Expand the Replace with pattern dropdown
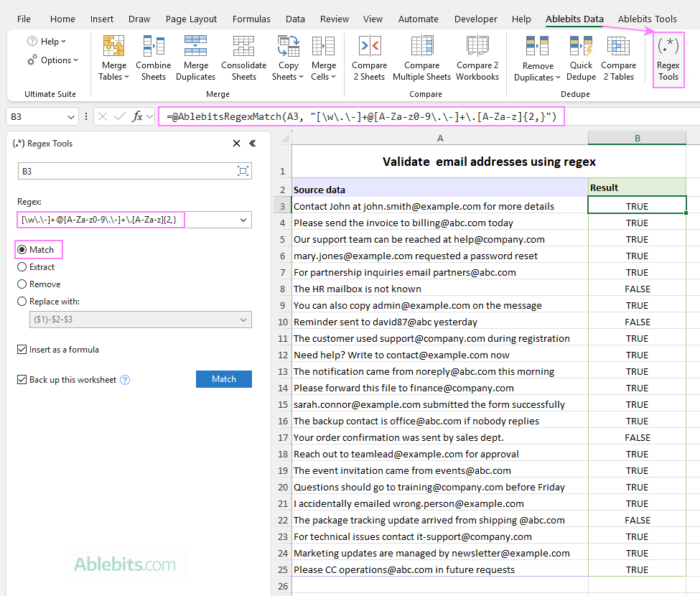700x596 pixels. pyautogui.click(x=243, y=320)
